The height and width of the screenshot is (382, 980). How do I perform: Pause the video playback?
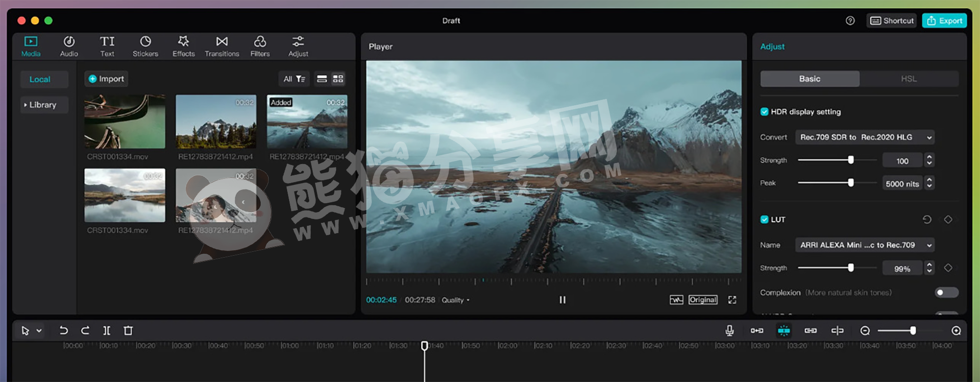[563, 300]
